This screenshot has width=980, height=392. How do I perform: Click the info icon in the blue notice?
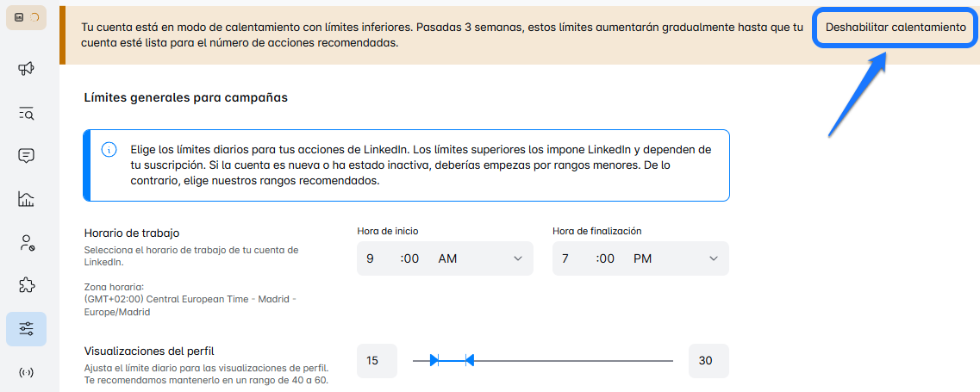tap(109, 150)
